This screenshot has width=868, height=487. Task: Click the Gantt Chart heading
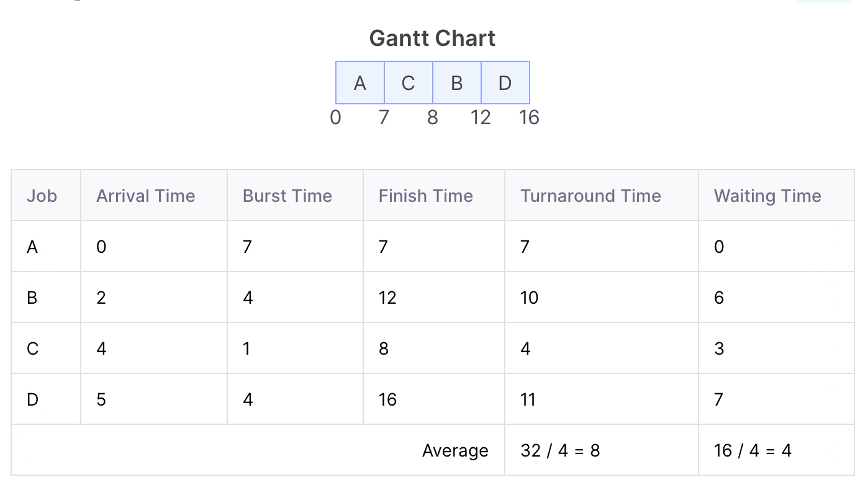tap(432, 39)
